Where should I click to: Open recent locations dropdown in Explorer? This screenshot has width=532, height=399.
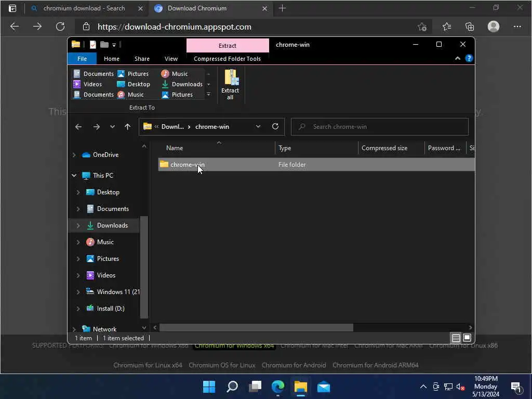click(112, 127)
